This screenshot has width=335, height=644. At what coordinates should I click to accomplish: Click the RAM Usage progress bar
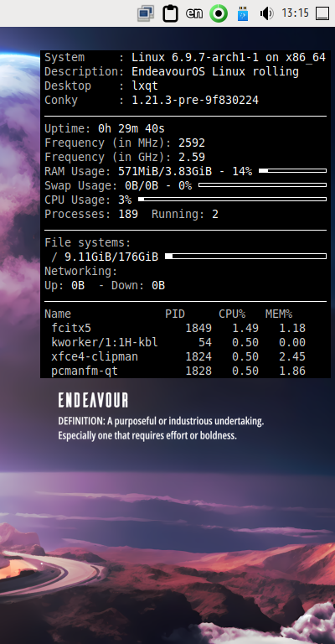(293, 170)
